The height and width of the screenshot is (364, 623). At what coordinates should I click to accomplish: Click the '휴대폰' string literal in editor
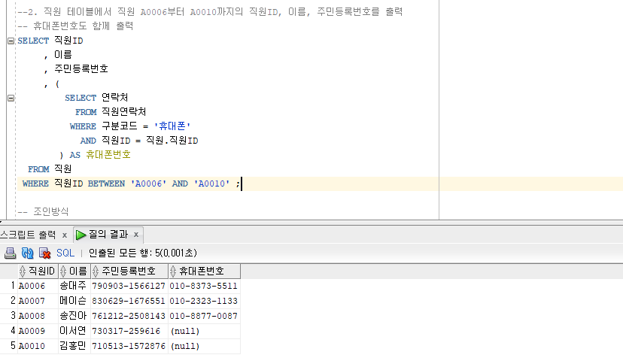[172, 126]
